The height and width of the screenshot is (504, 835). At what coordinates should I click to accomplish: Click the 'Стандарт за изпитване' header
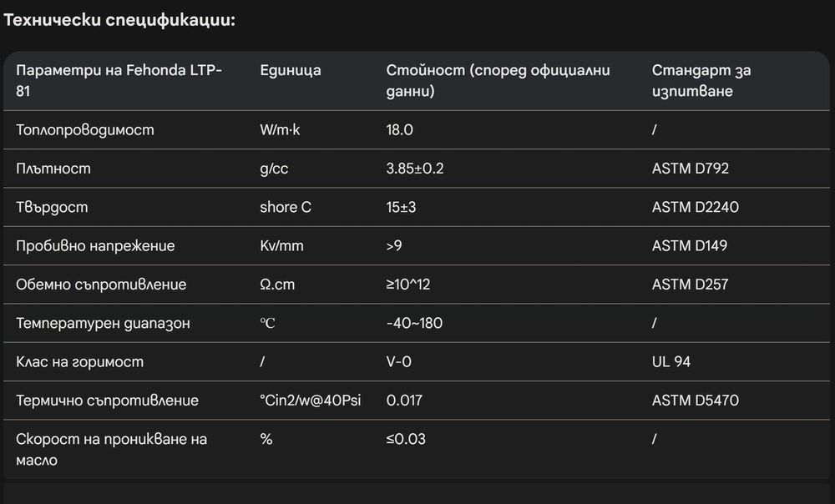click(701, 80)
